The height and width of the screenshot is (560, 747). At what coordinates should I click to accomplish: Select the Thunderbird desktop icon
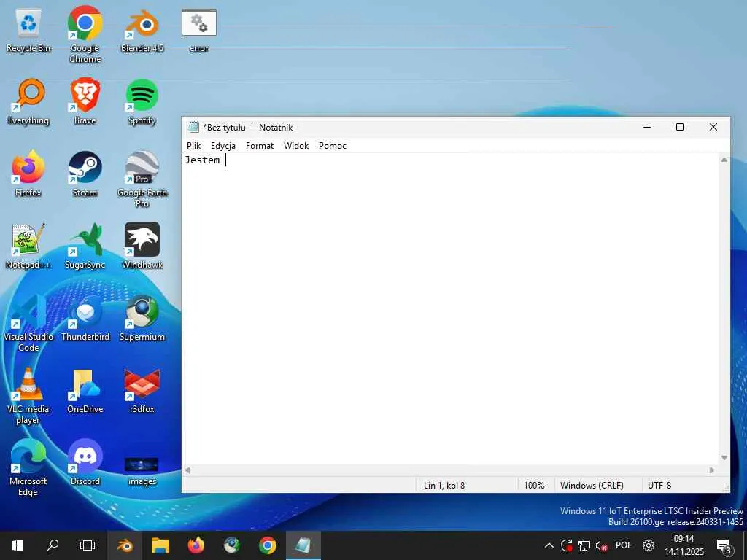pos(85,319)
